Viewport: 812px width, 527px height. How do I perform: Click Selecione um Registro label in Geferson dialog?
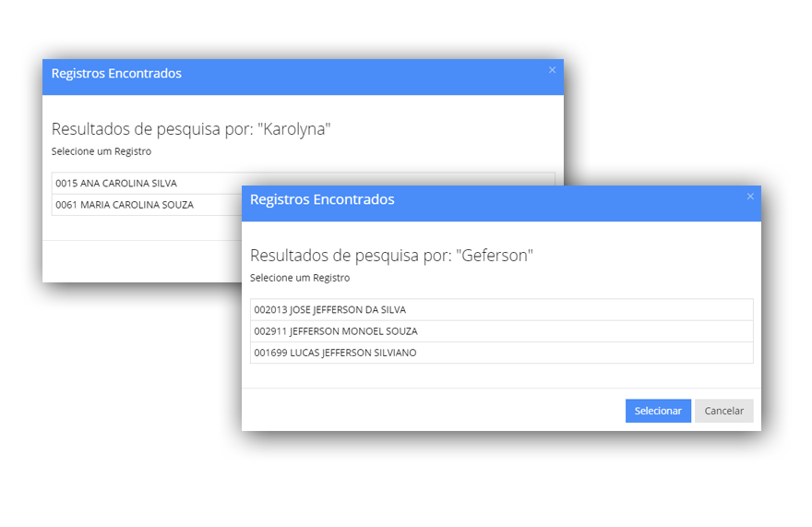tap(300, 278)
